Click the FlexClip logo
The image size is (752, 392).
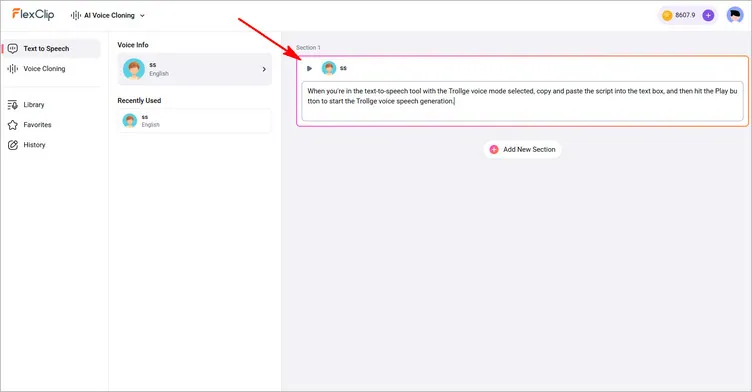click(x=33, y=14)
